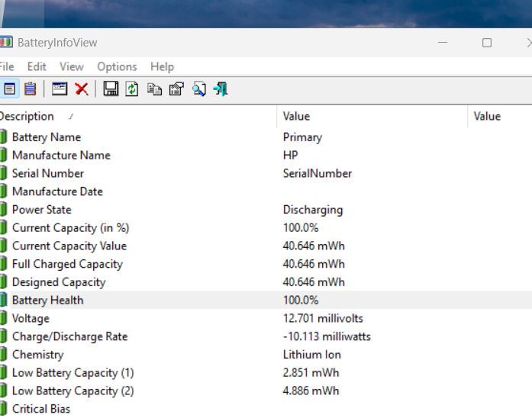Switch to Show Battery Information view icon
This screenshot has height=418, width=532.
(x=9, y=89)
